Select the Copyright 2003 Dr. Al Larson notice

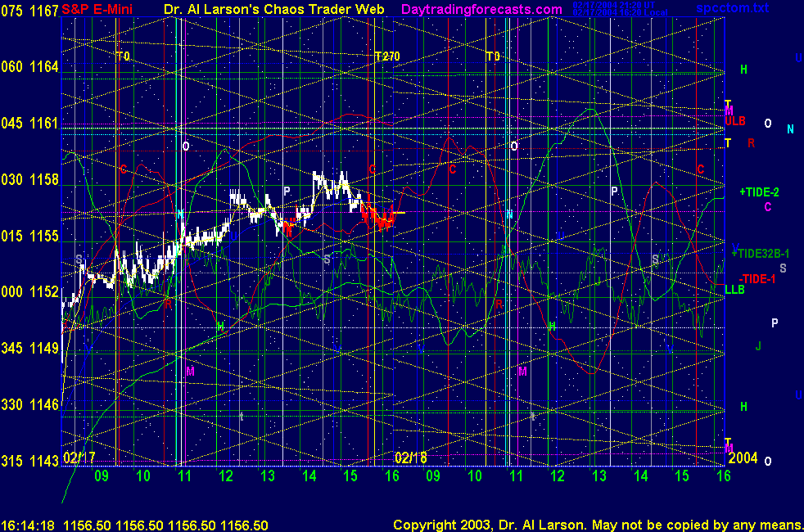coord(598,525)
